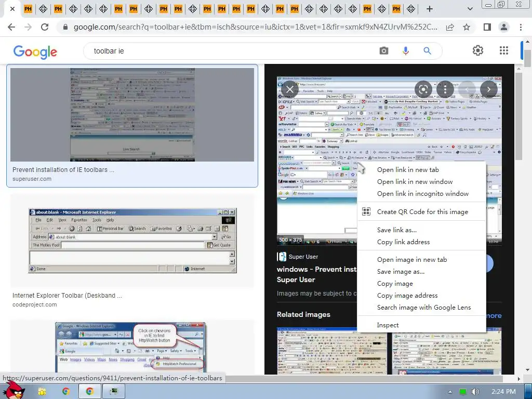Open the first Related images thumbnail
532x399 pixels.
tap(331, 351)
